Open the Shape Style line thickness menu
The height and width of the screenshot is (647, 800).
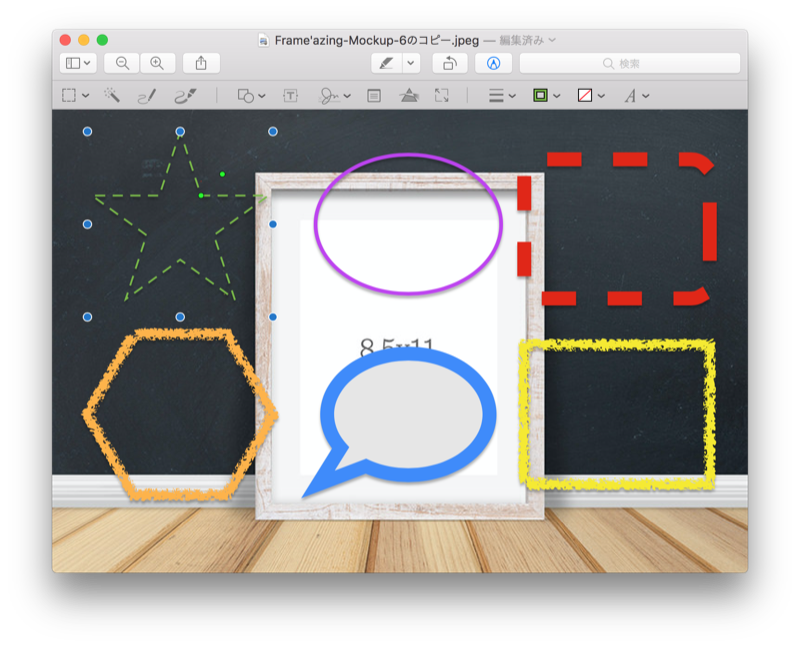point(496,95)
